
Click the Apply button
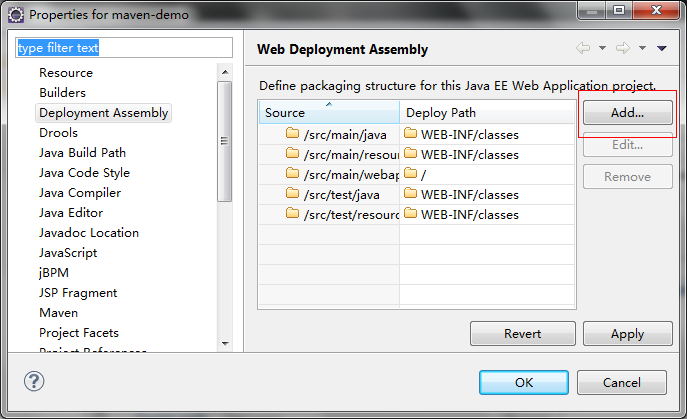point(627,334)
